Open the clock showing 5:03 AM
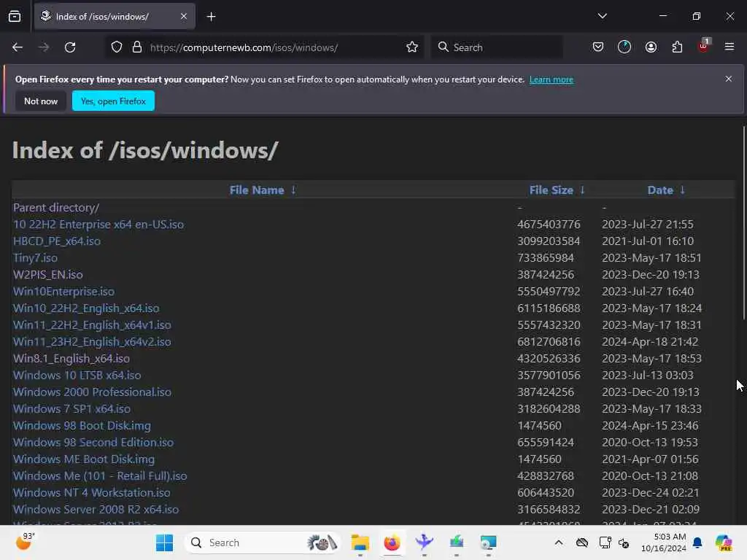 pyautogui.click(x=664, y=542)
